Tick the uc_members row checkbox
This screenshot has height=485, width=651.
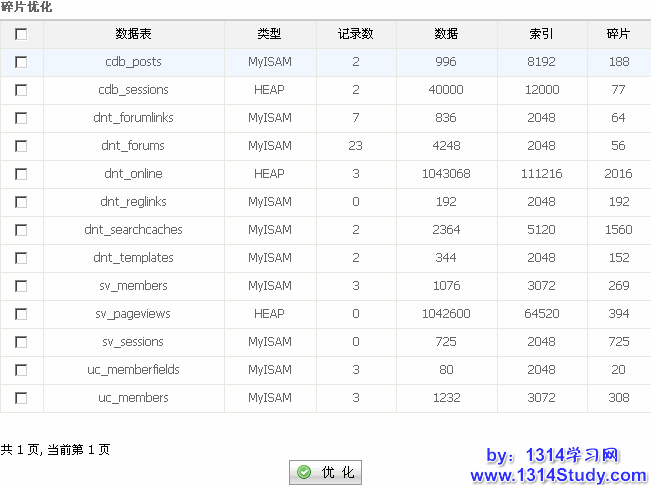(22, 398)
